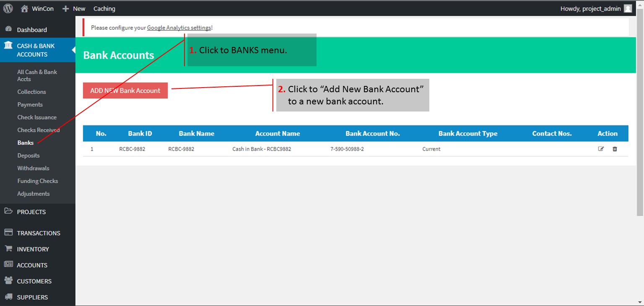Click ADD NEW Bank Account button
The height and width of the screenshot is (306, 644).
pyautogui.click(x=125, y=91)
